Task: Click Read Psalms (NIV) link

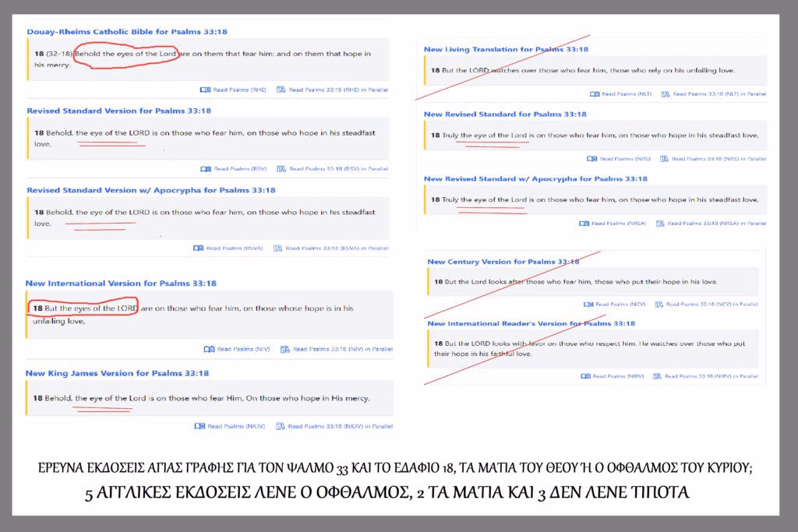Action: 243,350
